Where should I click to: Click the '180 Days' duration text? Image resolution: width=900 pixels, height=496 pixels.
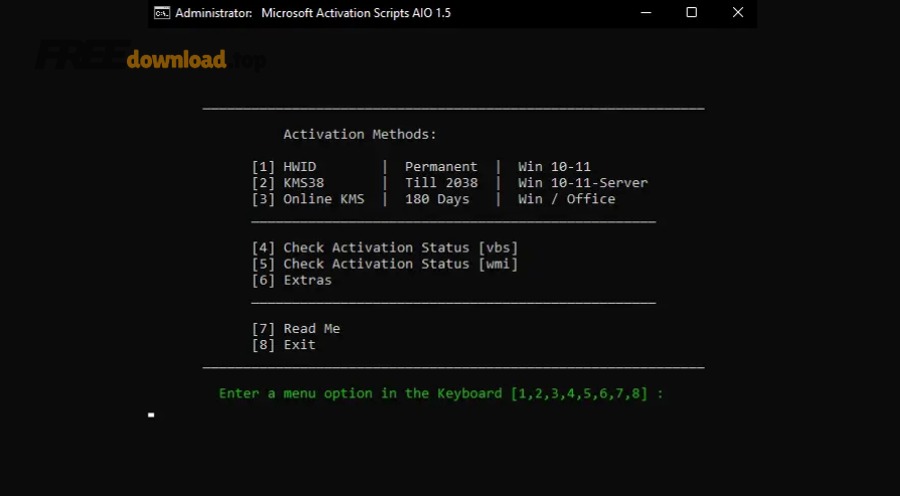click(437, 199)
